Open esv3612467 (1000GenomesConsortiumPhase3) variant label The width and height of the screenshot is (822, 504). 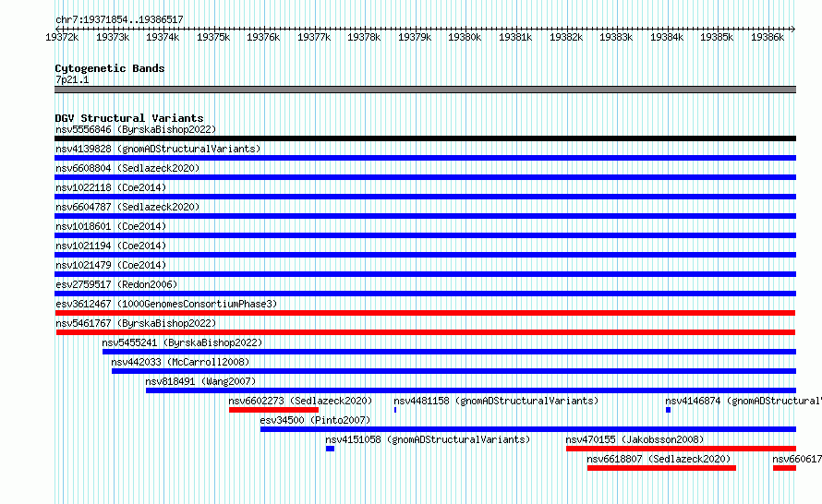pyautogui.click(x=166, y=304)
